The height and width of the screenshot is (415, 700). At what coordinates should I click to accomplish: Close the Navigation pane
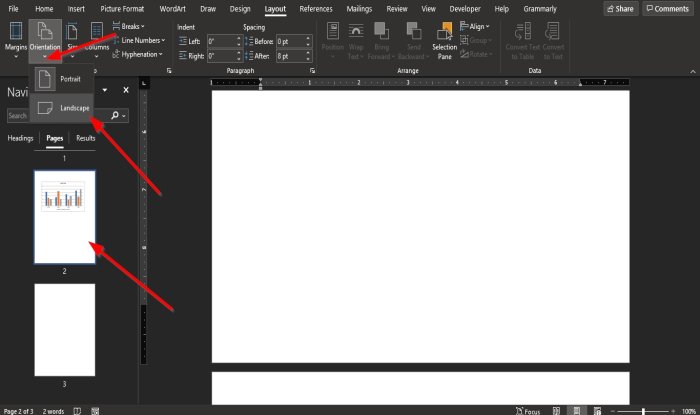click(126, 90)
